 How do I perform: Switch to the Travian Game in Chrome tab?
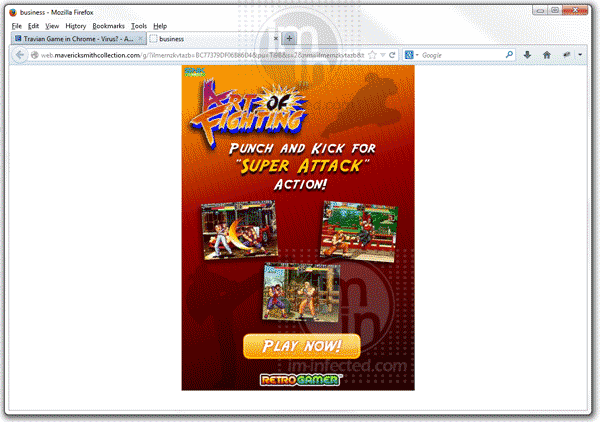76,39
